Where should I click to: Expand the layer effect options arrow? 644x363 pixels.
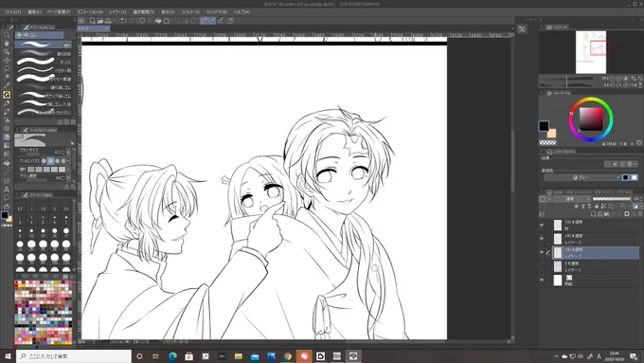pos(635,164)
